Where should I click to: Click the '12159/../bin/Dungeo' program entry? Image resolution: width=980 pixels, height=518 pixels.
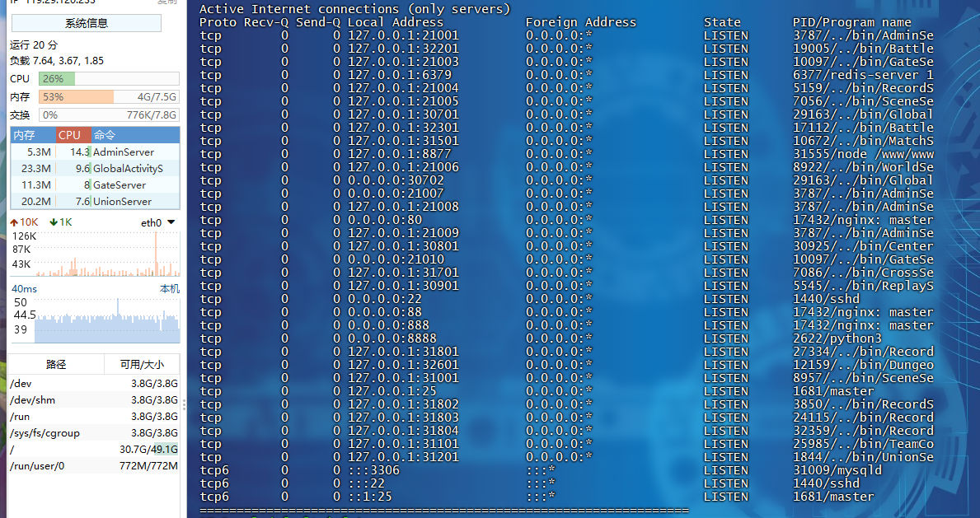coord(863,365)
